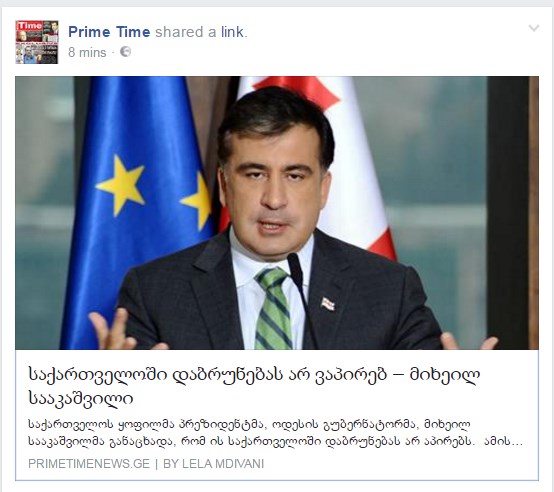Click the microphone in the preview photo
554x492 pixels.
pos(298,283)
